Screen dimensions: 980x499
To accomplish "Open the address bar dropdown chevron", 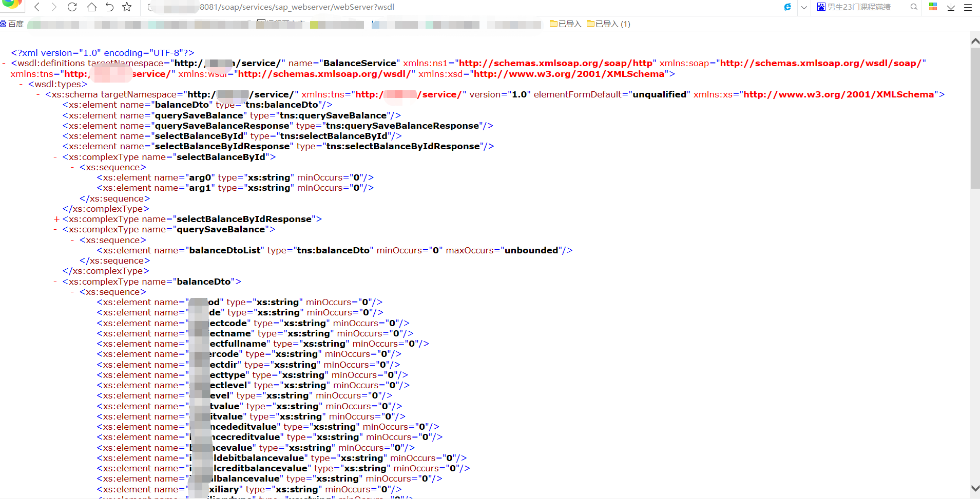I will 803,7.
